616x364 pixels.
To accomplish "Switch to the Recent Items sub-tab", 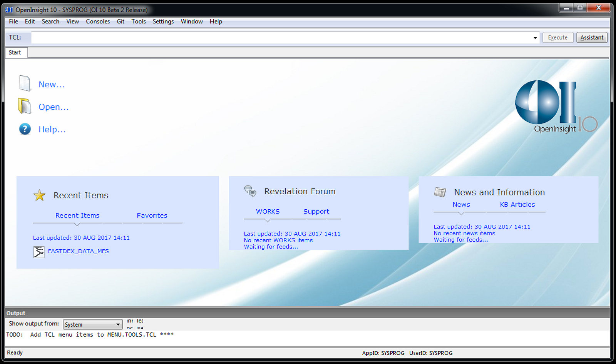I will click(77, 215).
